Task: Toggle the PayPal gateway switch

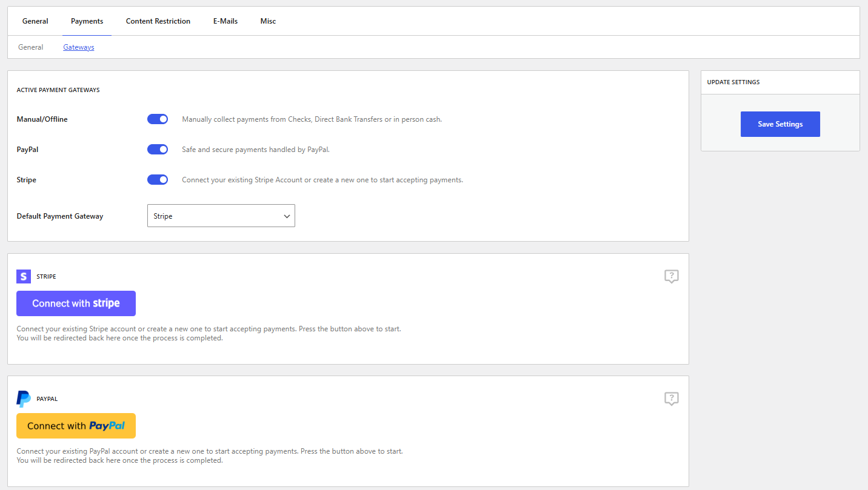Action: coord(158,150)
